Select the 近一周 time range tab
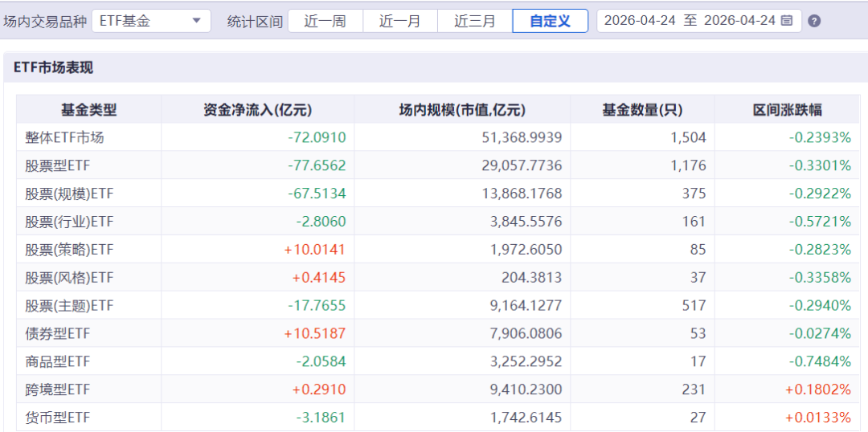Image resolution: width=868 pixels, height=432 pixels. (x=325, y=21)
